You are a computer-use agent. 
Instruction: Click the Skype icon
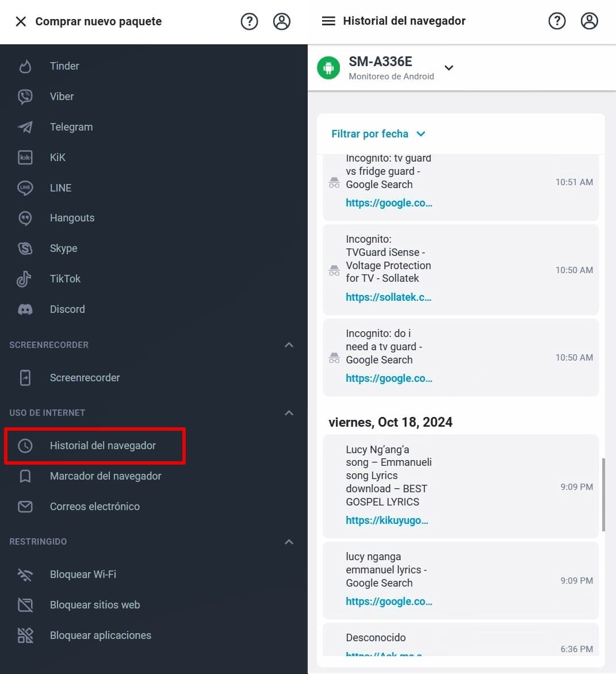[x=25, y=248]
